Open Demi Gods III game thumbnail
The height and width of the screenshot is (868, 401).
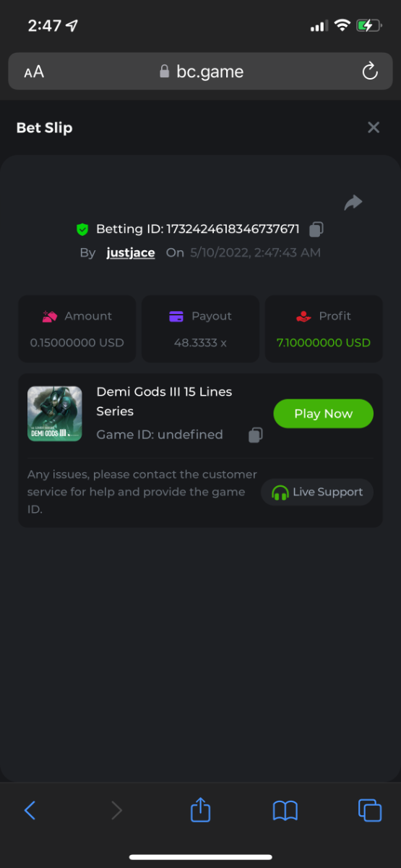point(55,414)
